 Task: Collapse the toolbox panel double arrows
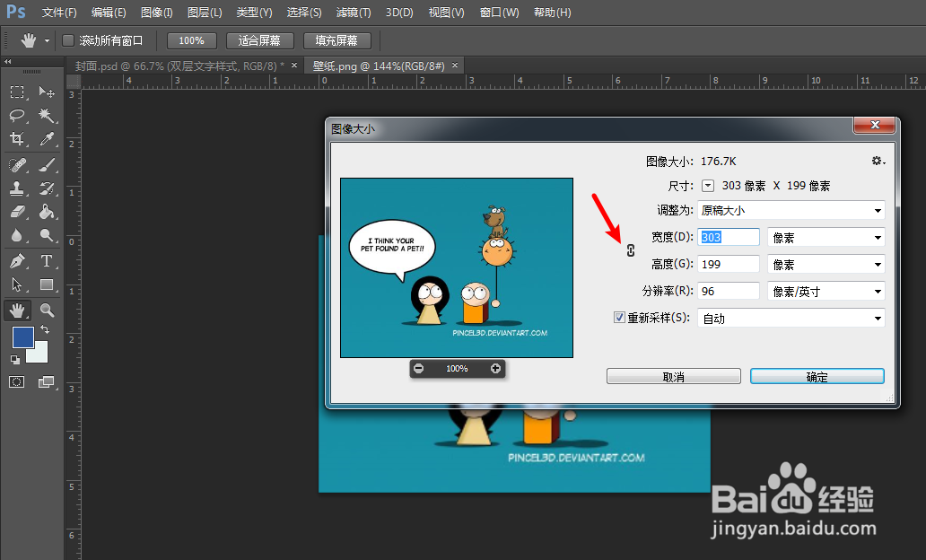pyautogui.click(x=8, y=61)
